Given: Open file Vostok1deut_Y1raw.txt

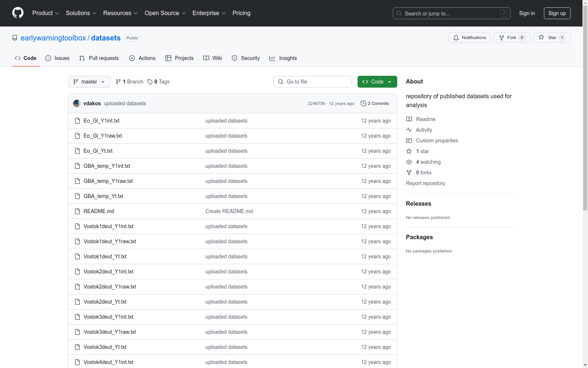Looking at the screenshot, I should pyautogui.click(x=110, y=241).
